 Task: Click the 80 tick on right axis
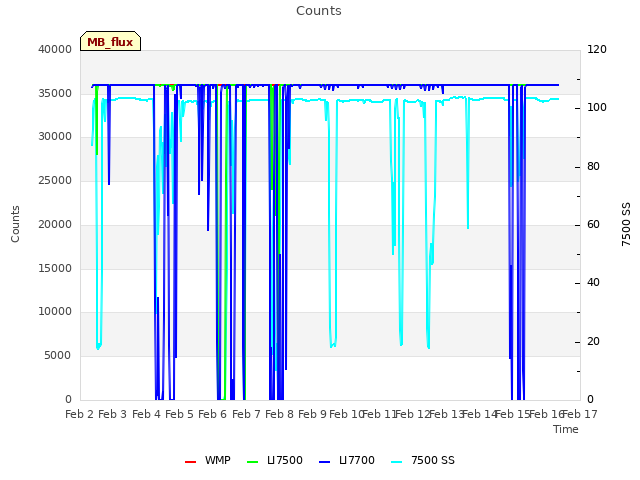pos(593,167)
